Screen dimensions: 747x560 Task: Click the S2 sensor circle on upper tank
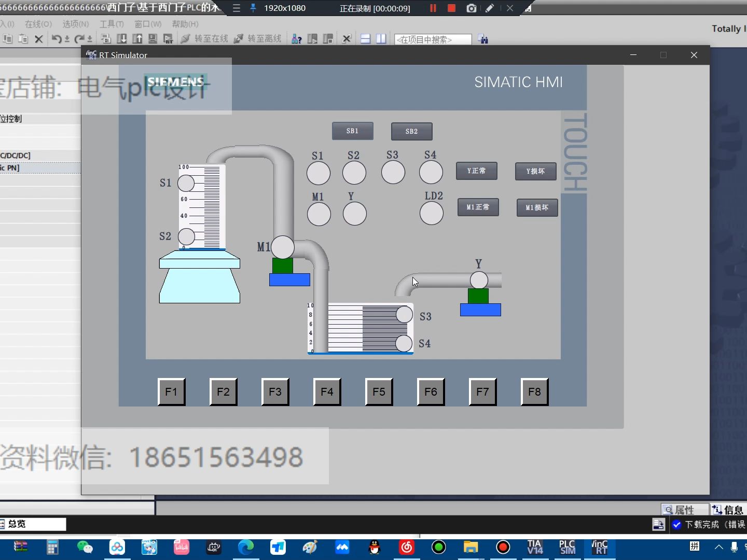(187, 237)
